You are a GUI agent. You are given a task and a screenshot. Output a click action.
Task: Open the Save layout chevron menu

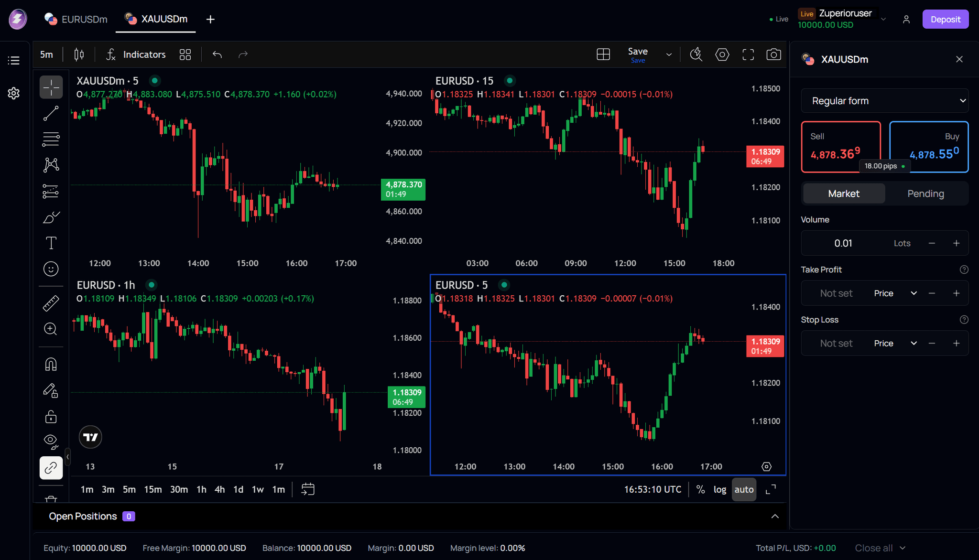[x=669, y=54]
